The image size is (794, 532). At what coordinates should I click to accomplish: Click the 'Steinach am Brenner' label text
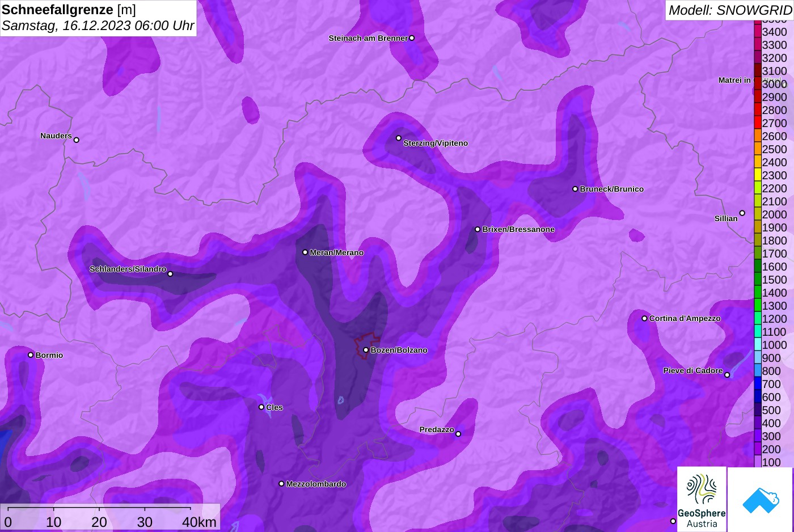pyautogui.click(x=368, y=38)
